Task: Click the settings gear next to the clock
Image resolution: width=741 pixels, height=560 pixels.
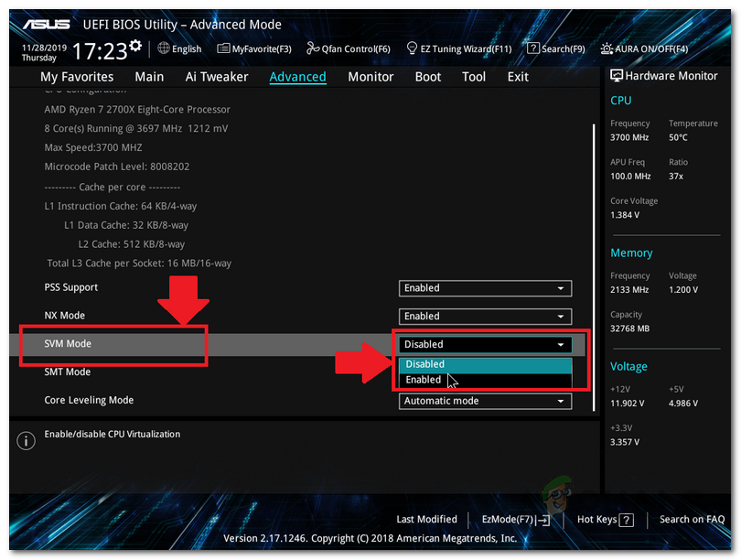Action: pyautogui.click(x=135, y=46)
